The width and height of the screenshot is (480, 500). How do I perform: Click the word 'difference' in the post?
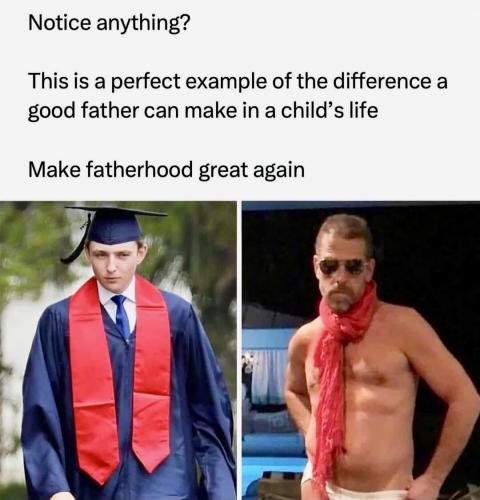[382, 81]
